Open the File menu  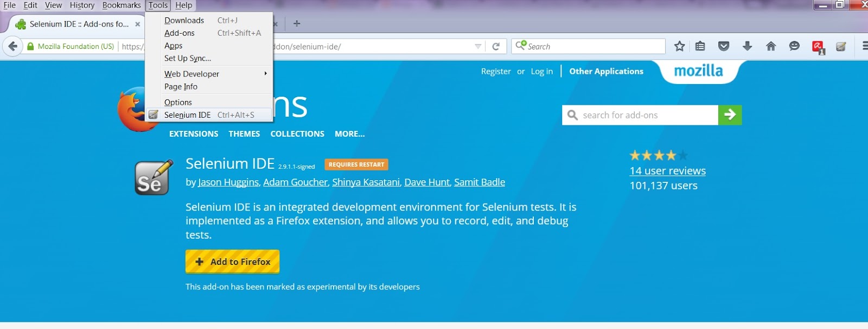10,5
